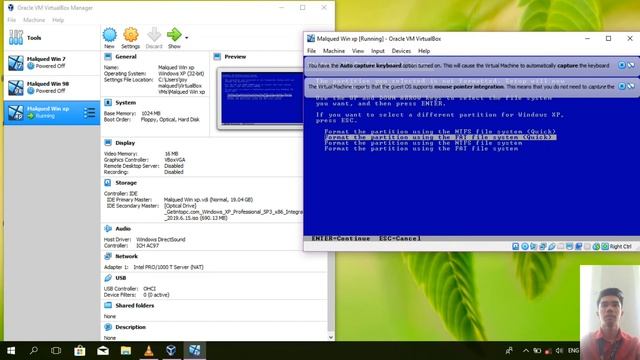
Task: Open Machine menu in the VM window
Action: click(x=334, y=51)
